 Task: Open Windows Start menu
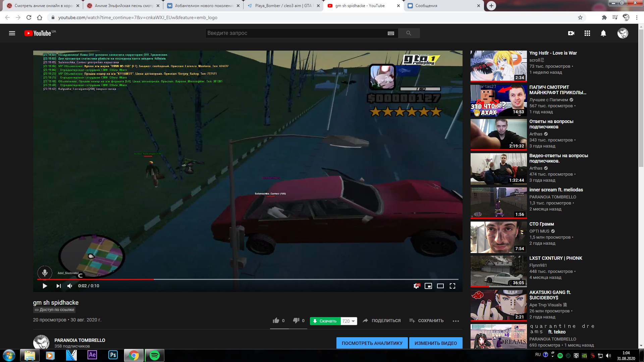tap(9, 355)
